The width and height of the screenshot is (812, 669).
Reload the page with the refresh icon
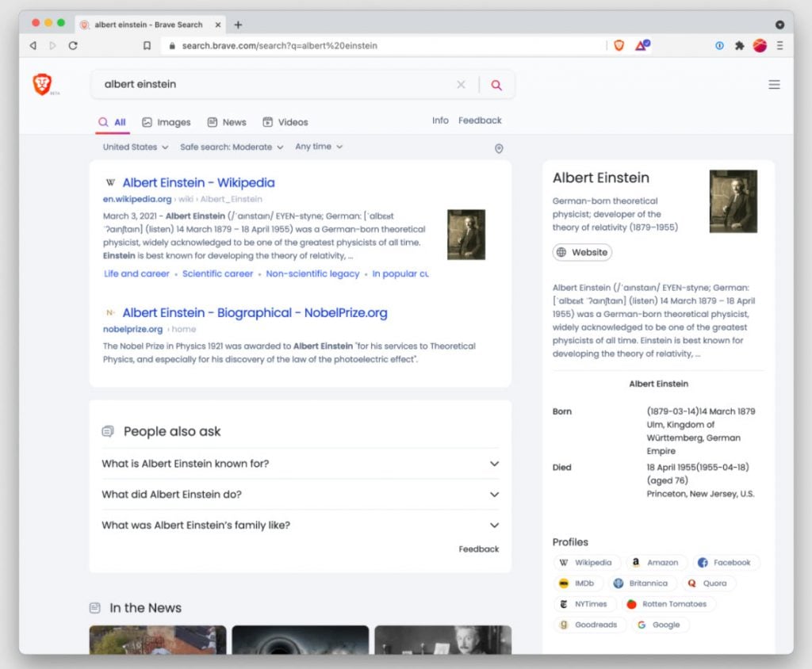click(73, 45)
